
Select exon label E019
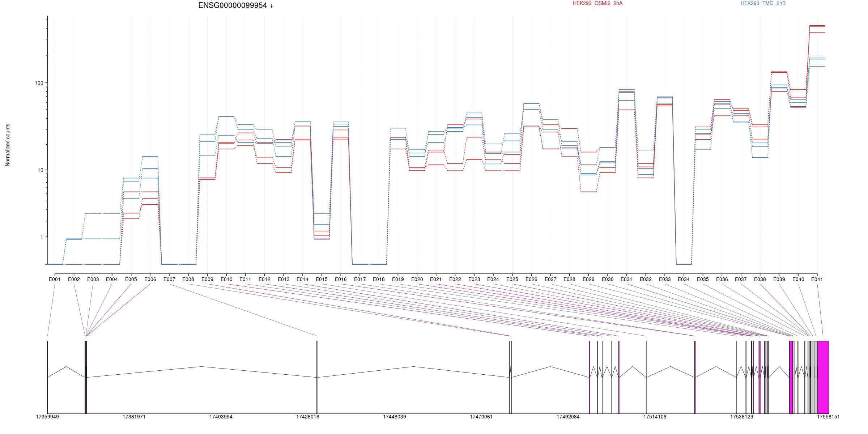(x=398, y=280)
